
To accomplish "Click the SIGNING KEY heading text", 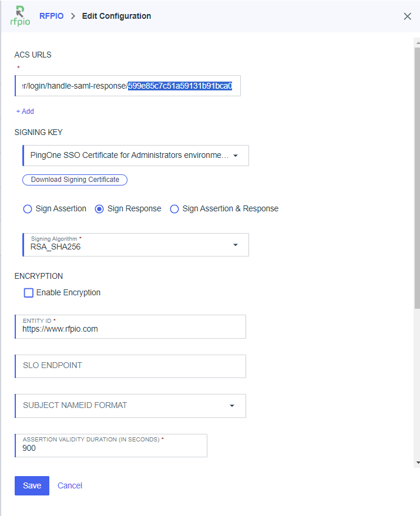I will tap(39, 132).
